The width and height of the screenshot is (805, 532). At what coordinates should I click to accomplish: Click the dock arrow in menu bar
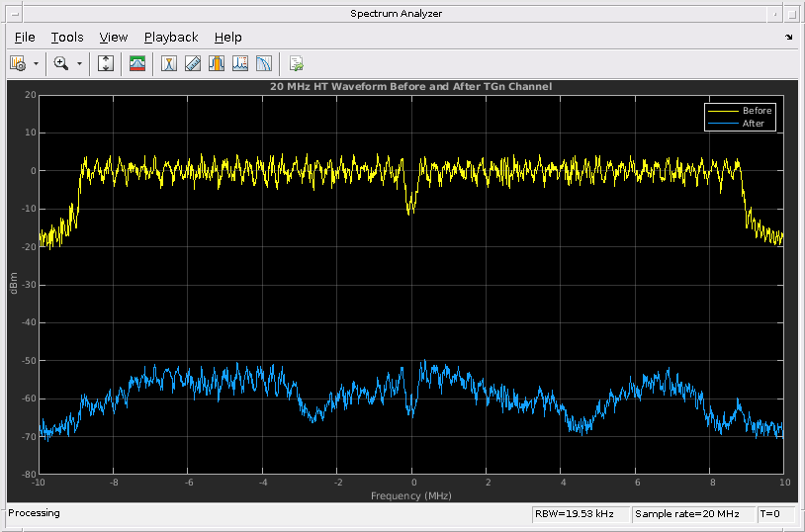(788, 37)
